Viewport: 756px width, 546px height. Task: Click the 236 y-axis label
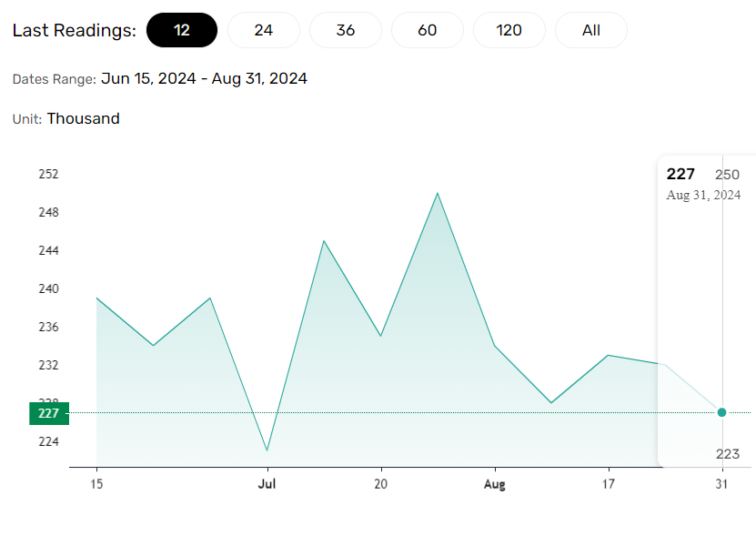(x=49, y=327)
